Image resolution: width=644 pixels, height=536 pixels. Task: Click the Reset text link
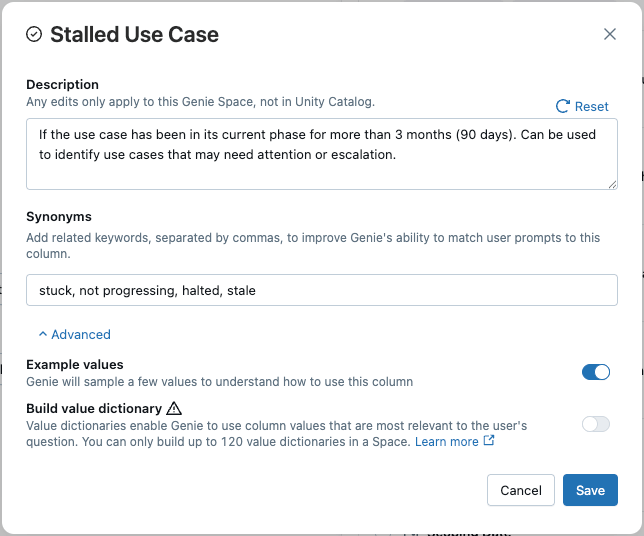click(592, 106)
